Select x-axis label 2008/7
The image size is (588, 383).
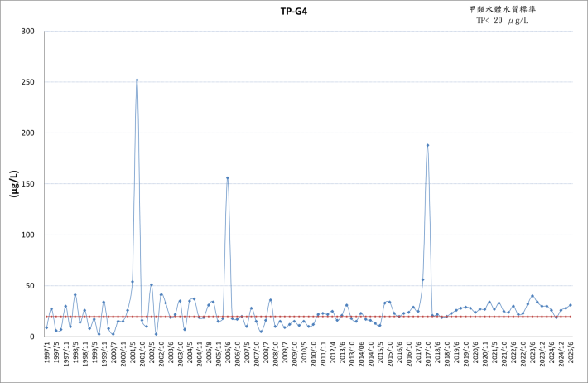coord(266,352)
